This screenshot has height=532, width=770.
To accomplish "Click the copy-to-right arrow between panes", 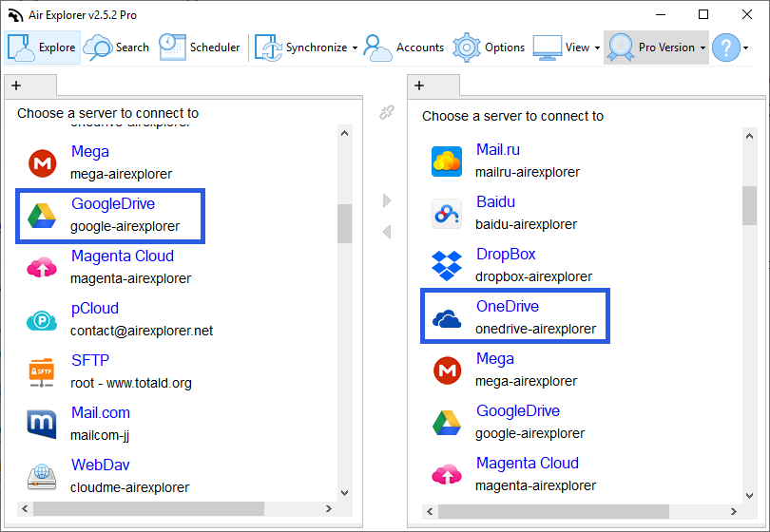I will click(387, 200).
